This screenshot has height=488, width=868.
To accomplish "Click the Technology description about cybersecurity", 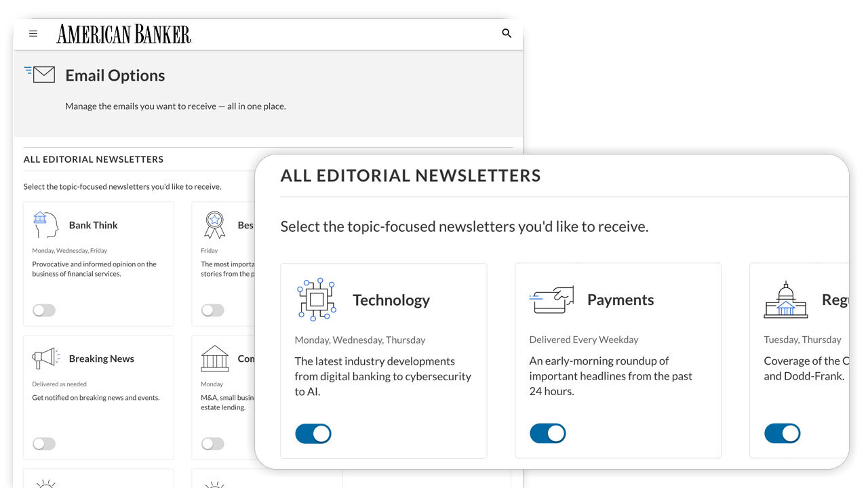I will coord(383,376).
